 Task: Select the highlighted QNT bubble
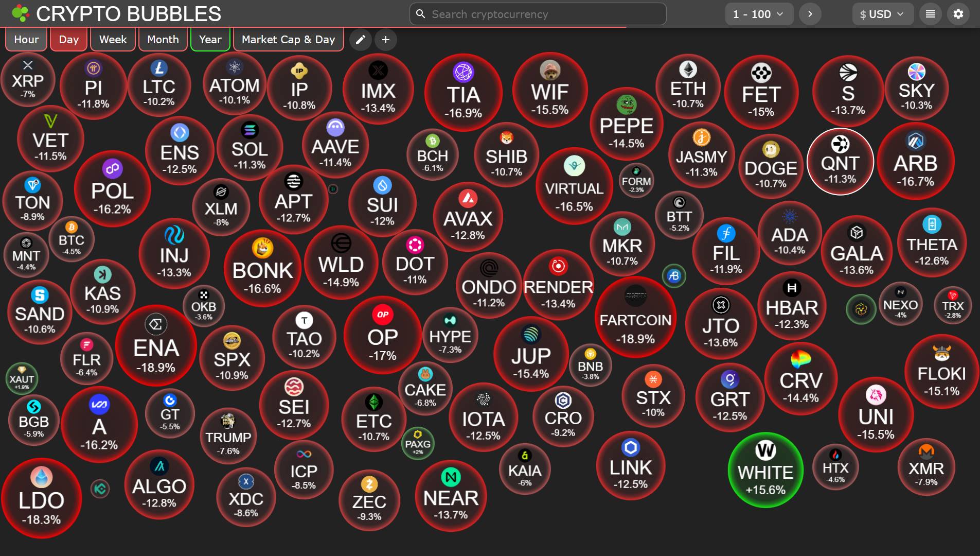[840, 162]
